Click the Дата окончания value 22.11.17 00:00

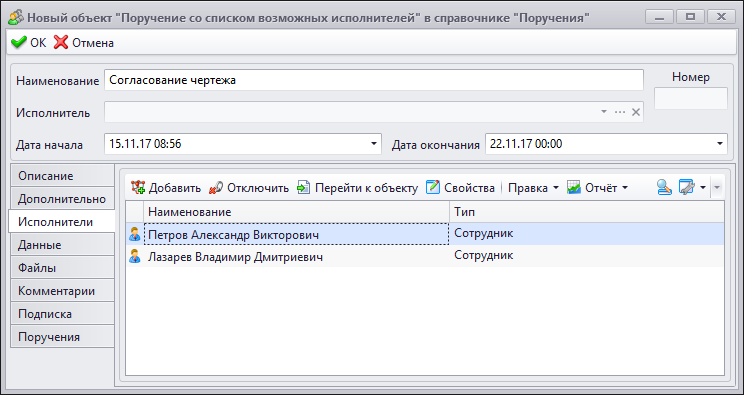(526, 144)
